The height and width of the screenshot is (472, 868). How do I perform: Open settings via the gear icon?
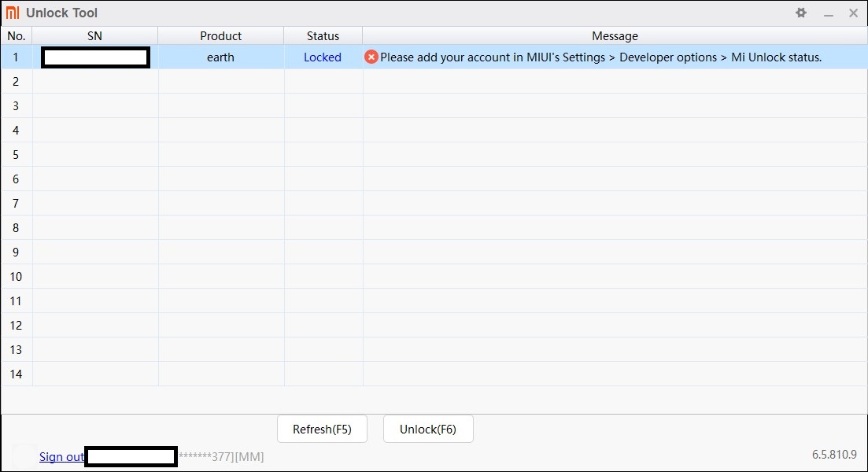[801, 12]
